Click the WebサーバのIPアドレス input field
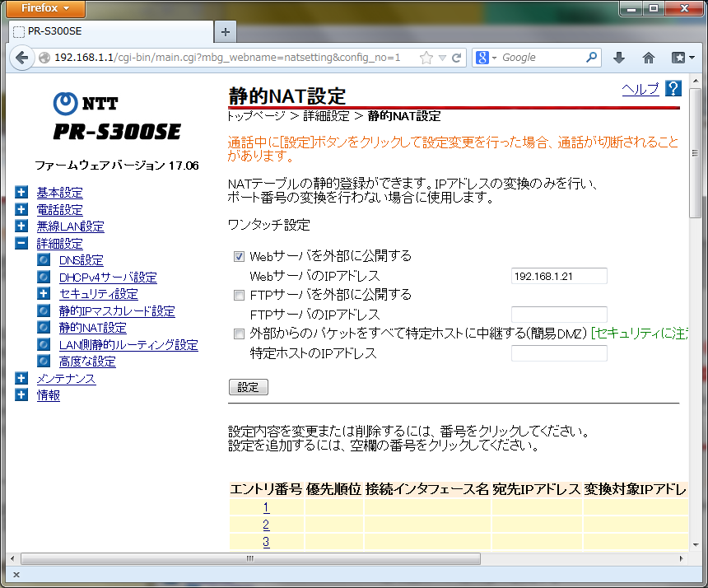Image resolution: width=708 pixels, height=588 pixels. [x=559, y=276]
